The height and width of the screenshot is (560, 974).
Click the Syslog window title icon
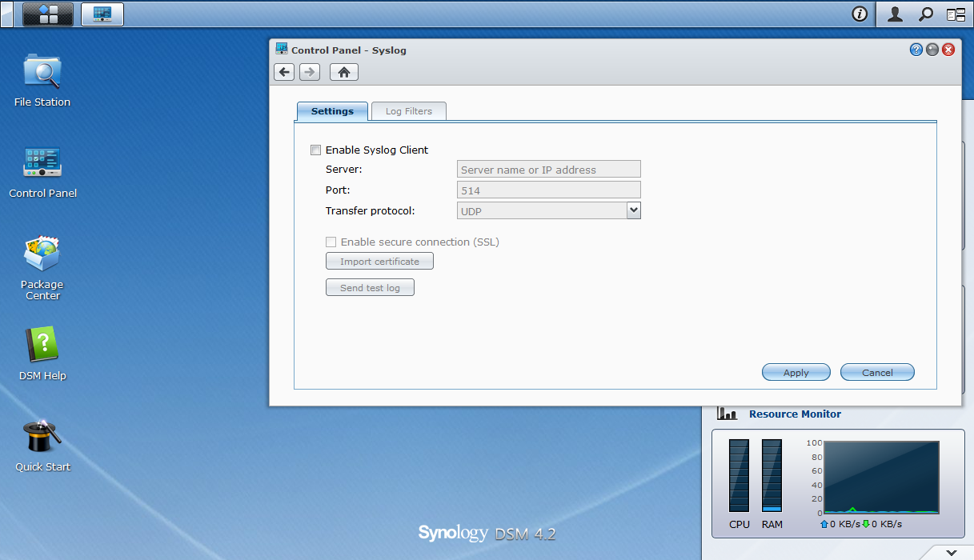tap(282, 49)
